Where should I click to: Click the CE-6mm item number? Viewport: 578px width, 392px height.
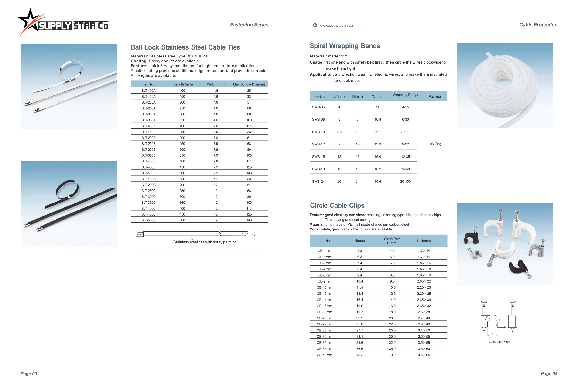pyautogui.click(x=324, y=263)
